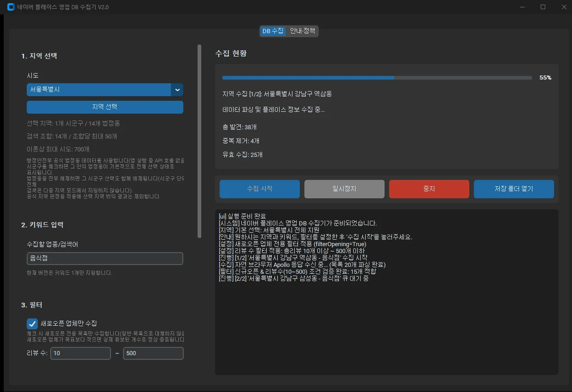Click the 일시정지 pause button

coord(344,189)
